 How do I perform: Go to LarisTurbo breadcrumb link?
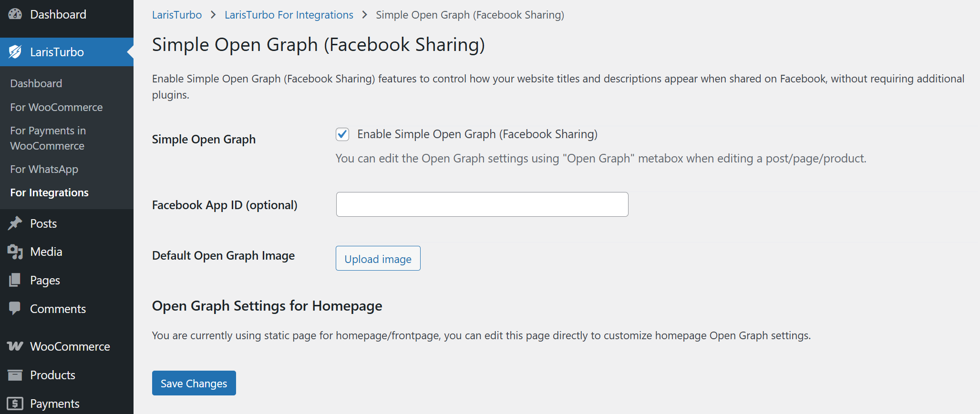[x=176, y=15]
